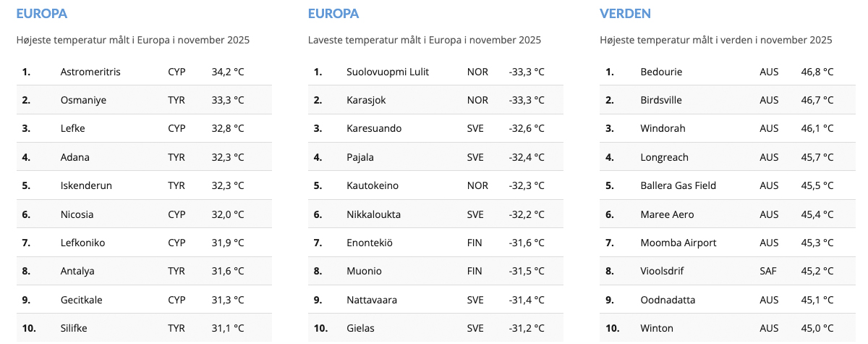Image resolution: width=868 pixels, height=344 pixels.
Task: Click the Gielas station name
Action: point(360,328)
